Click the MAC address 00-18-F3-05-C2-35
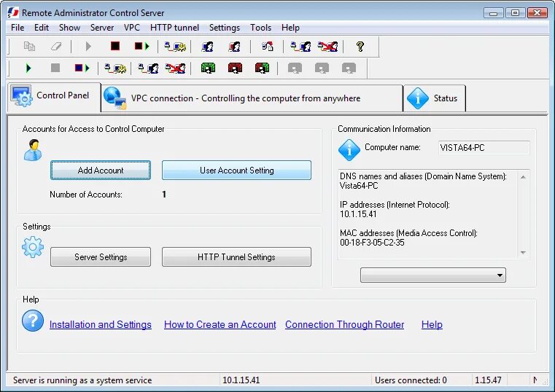 (372, 243)
